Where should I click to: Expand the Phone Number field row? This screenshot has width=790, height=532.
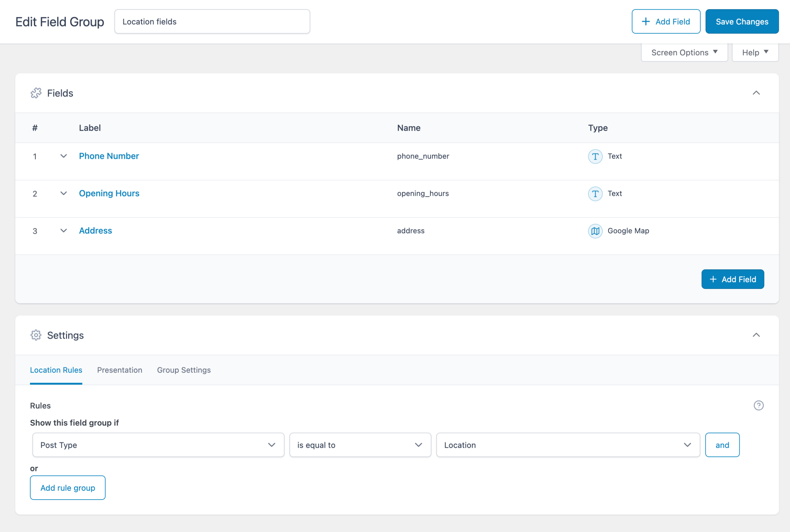[64, 156]
